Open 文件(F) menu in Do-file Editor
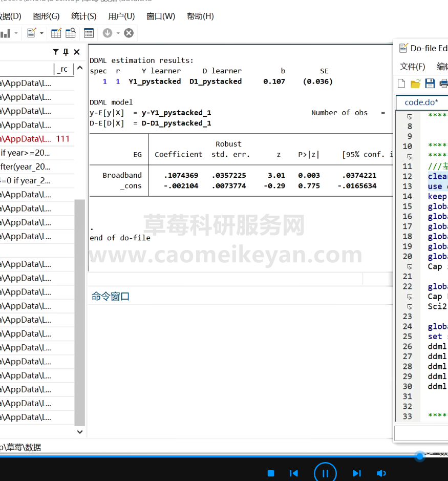 pos(413,67)
